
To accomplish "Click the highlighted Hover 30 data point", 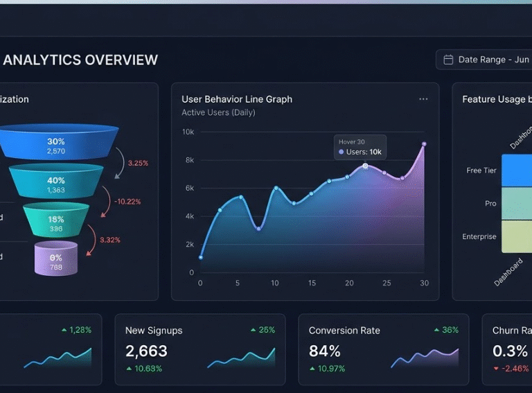I will (366, 166).
